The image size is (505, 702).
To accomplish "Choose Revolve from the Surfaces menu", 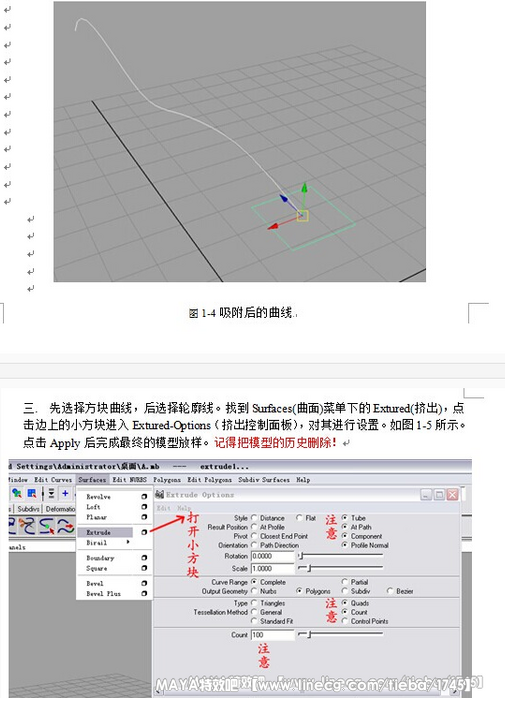I will 98,497.
